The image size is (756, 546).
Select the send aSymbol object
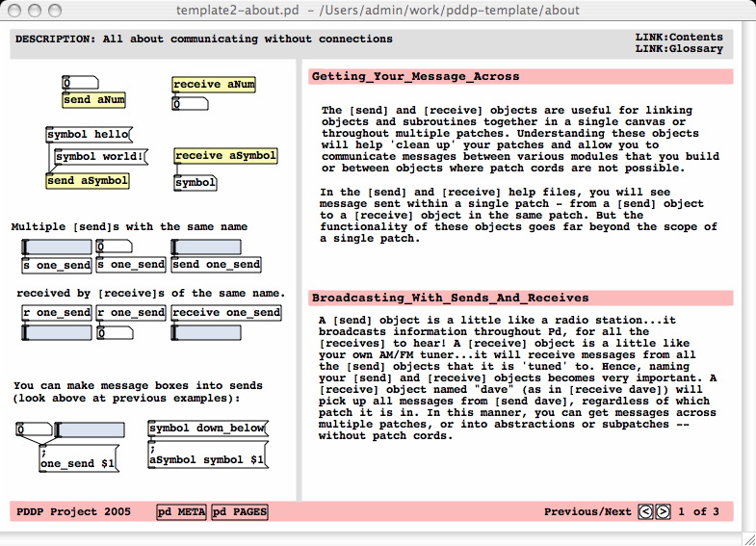88,181
